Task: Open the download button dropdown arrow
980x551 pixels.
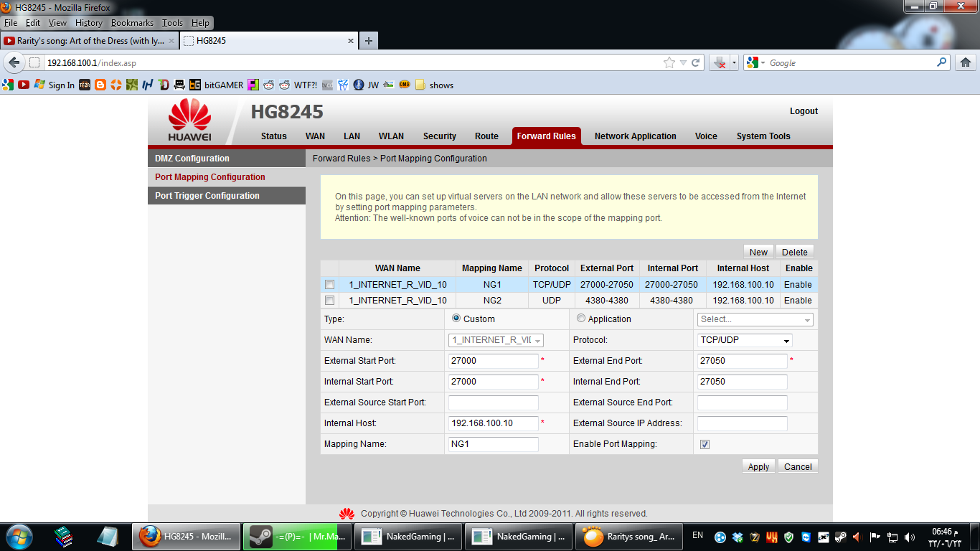Action: (734, 63)
